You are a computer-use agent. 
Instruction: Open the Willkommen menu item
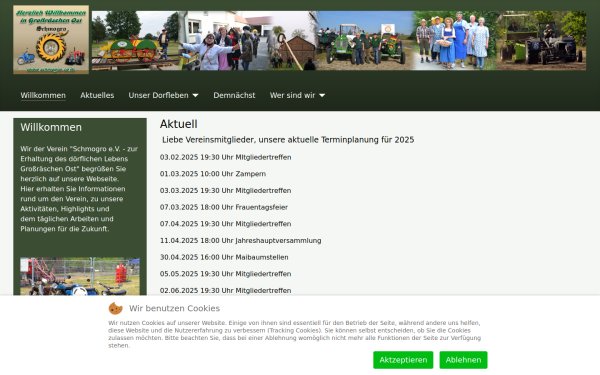tap(43, 95)
